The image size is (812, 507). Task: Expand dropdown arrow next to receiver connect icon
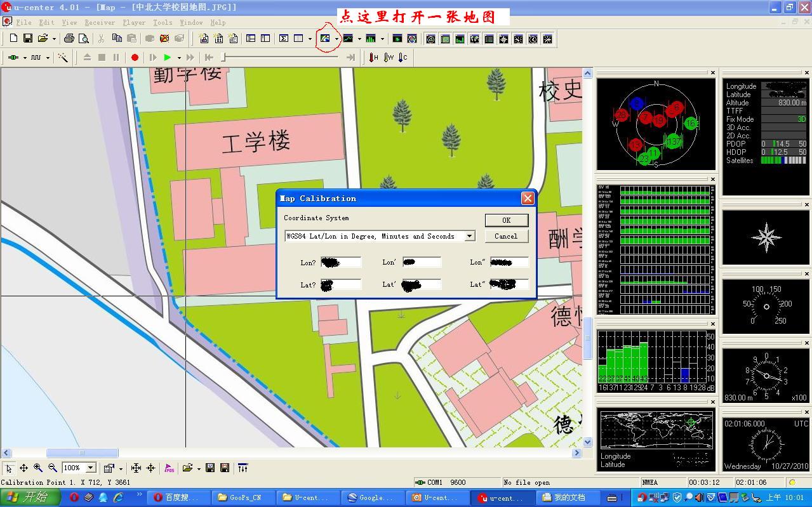click(25, 57)
